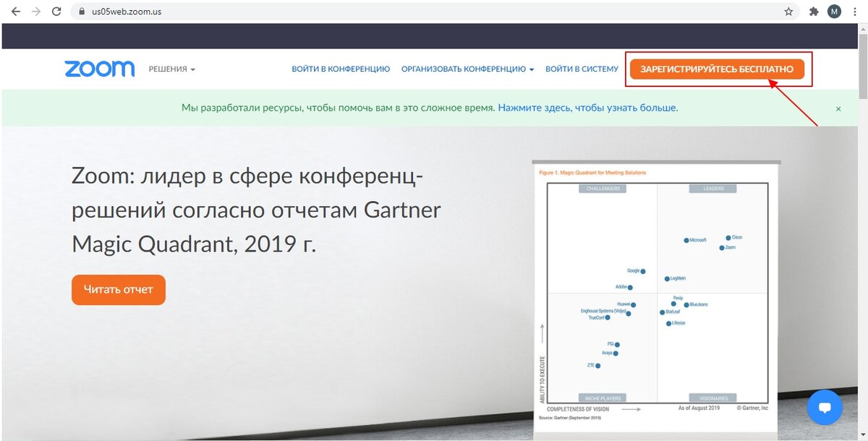Click the Zoom logo
The width and height of the screenshot is (868, 441).
pos(100,69)
